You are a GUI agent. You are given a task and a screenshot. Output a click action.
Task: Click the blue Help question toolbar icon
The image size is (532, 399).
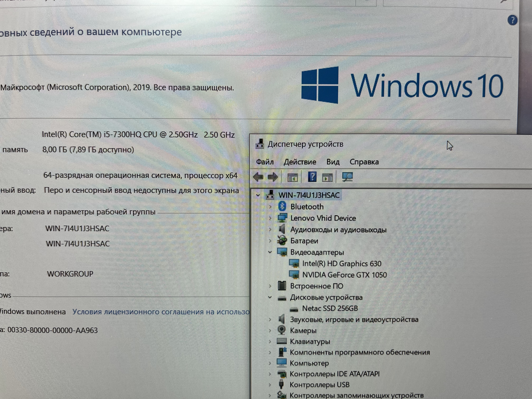click(312, 177)
